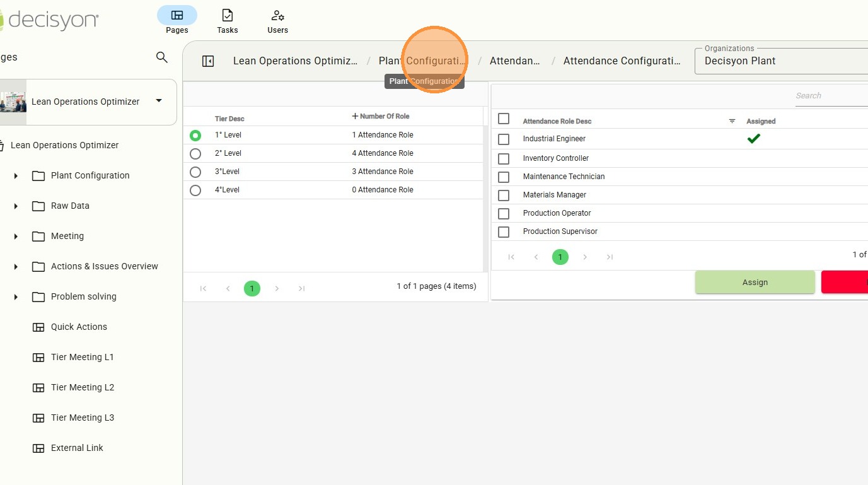Expand the Plant Configuration folder
This screenshot has height=485, width=868.
(16, 176)
